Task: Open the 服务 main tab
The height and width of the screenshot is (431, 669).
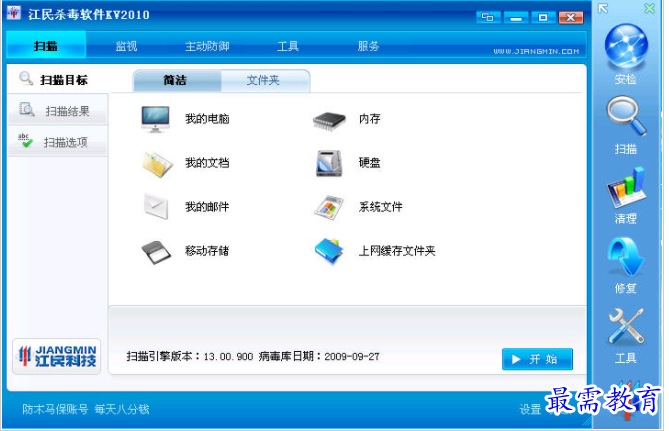Action: click(368, 46)
